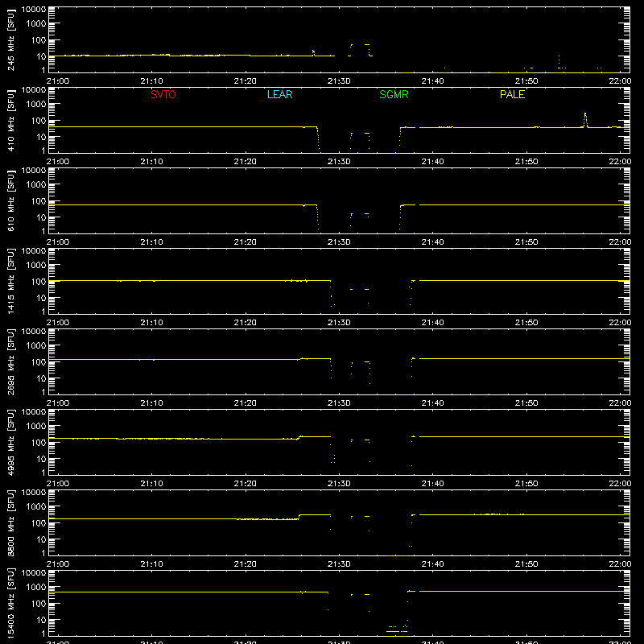Viewport: 644px width, 644px height.
Task: Click the 410 MHz burst peak near 21:56
Action: [585, 119]
